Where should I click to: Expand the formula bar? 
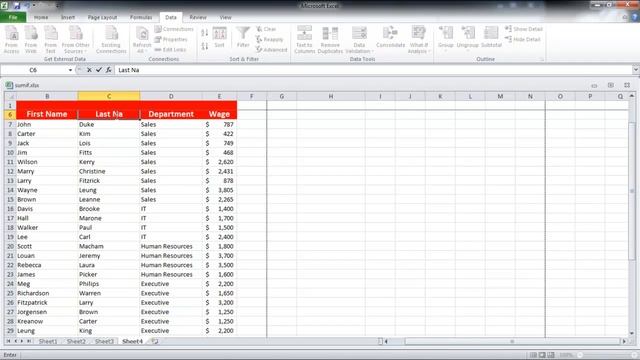pos(636,70)
